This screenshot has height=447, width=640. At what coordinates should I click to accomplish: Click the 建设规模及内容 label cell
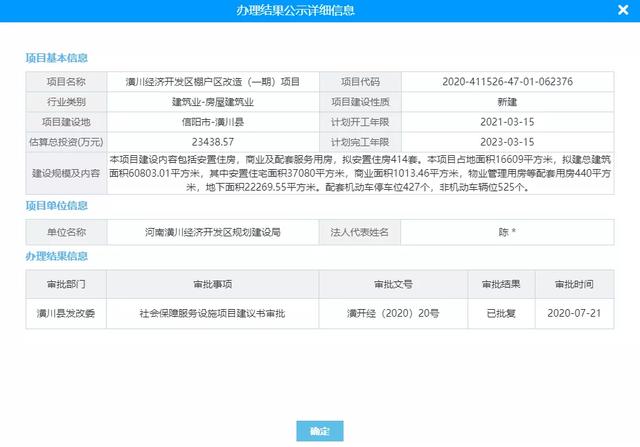click(66, 173)
